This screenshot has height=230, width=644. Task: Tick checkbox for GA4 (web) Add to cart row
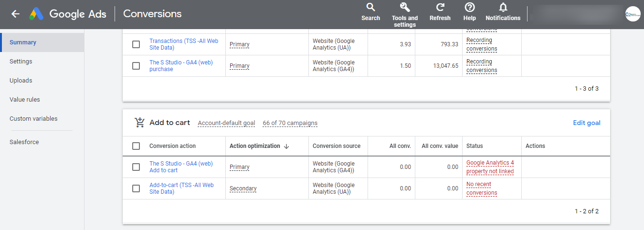[136, 167]
